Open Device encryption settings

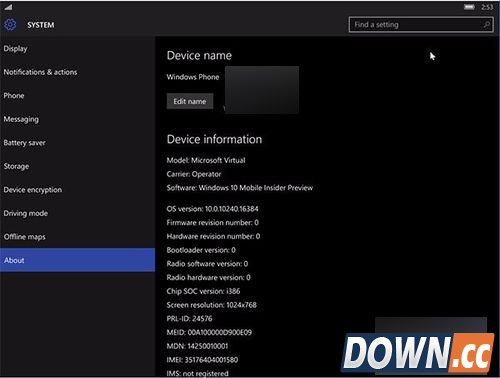tap(77, 190)
